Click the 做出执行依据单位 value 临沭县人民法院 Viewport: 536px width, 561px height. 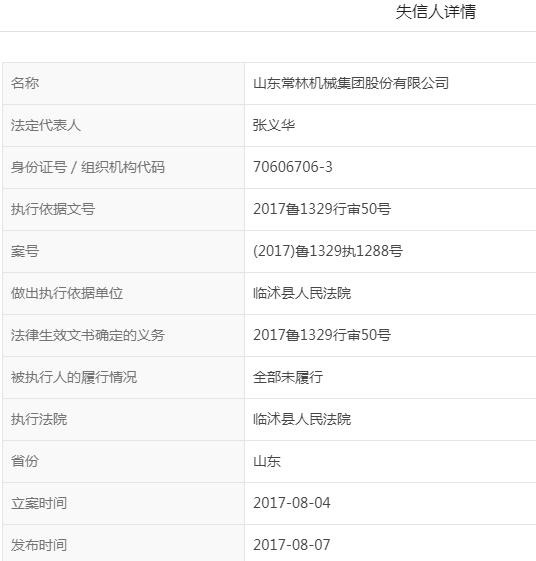pyautogui.click(x=302, y=293)
